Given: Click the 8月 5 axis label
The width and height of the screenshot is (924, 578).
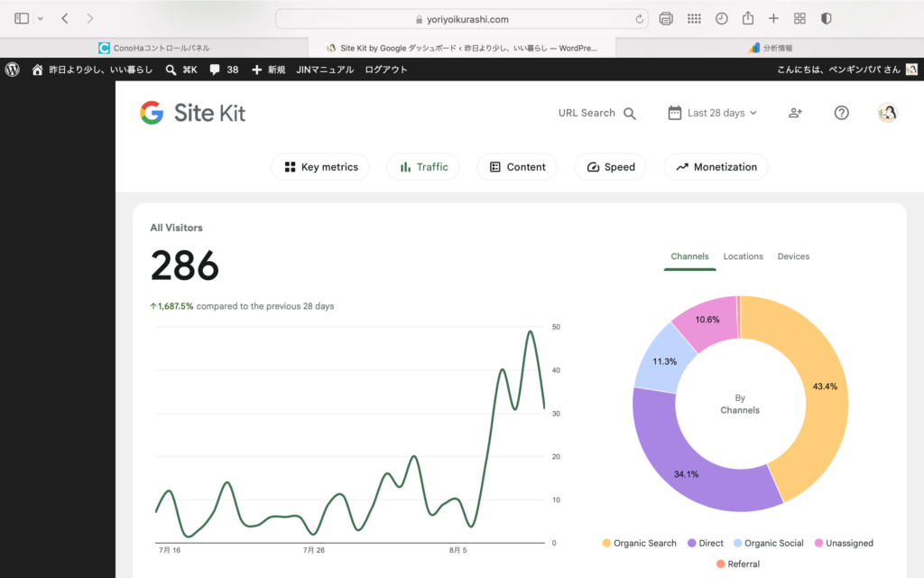Looking at the screenshot, I should coord(457,550).
